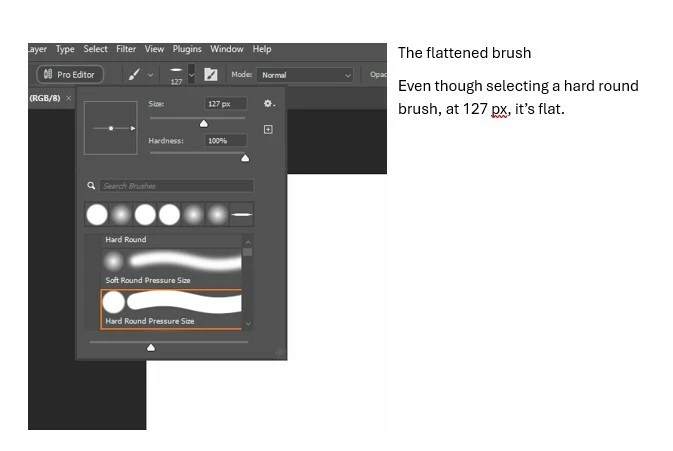673x451 pixels.
Task: Select Soft Round Pressure Size brush
Action: pyautogui.click(x=171, y=267)
